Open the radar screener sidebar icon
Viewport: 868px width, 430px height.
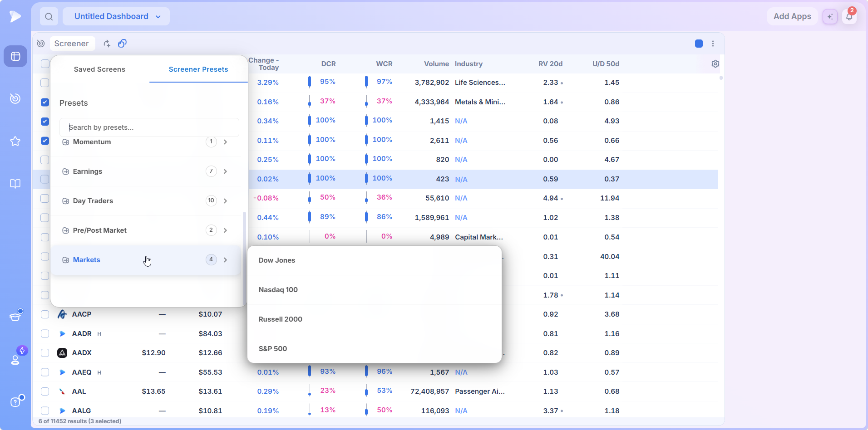[x=15, y=98]
